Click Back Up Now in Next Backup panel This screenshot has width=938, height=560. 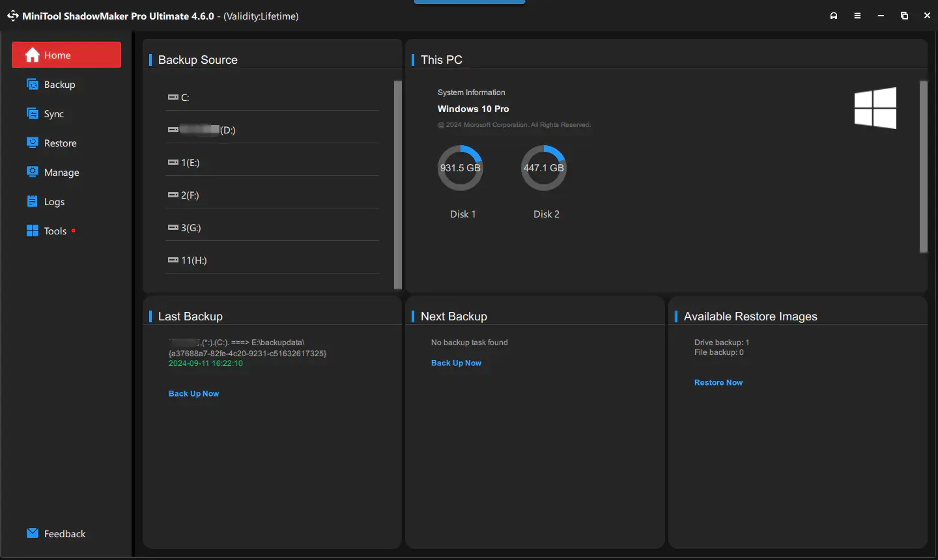coord(456,363)
